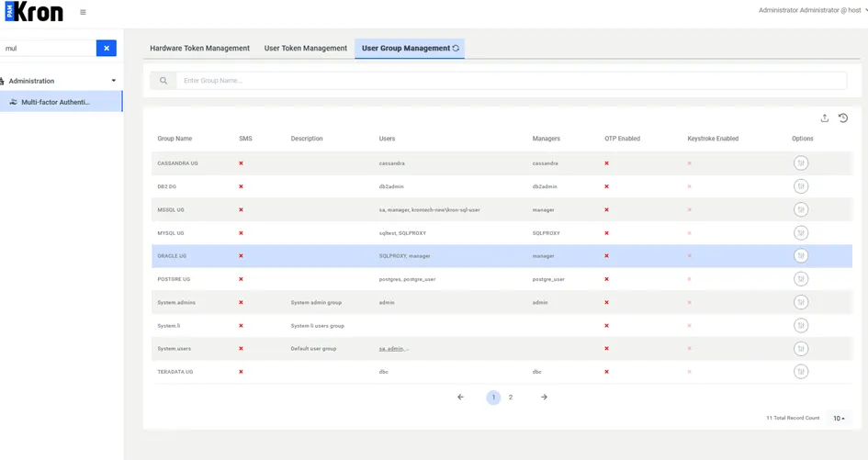Collapse the Administration section arrow
The height and width of the screenshot is (460, 868).
pyautogui.click(x=114, y=81)
